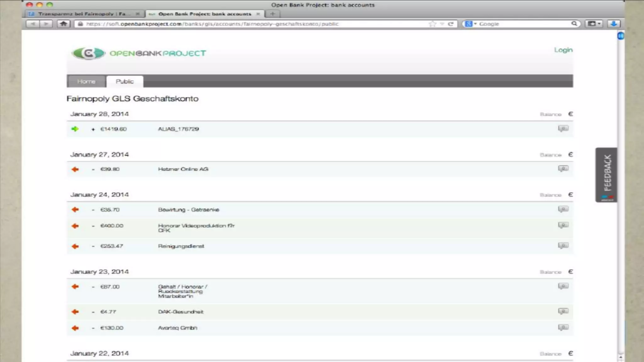644x362 pixels.
Task: Reload the page with refresh icon
Action: (x=451, y=24)
